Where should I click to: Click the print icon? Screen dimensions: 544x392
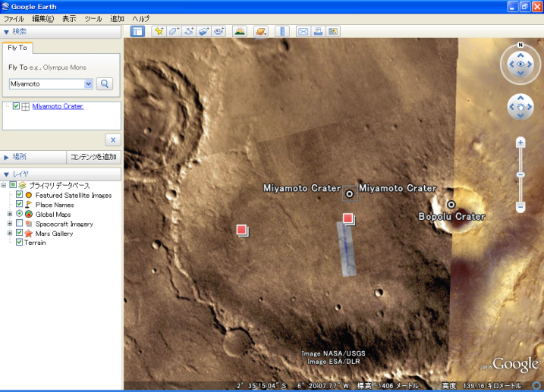click(318, 31)
